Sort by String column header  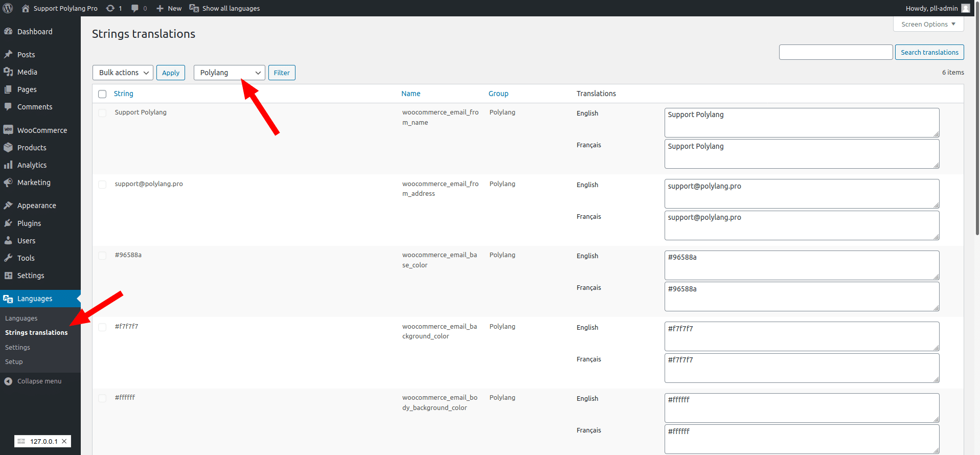(123, 94)
